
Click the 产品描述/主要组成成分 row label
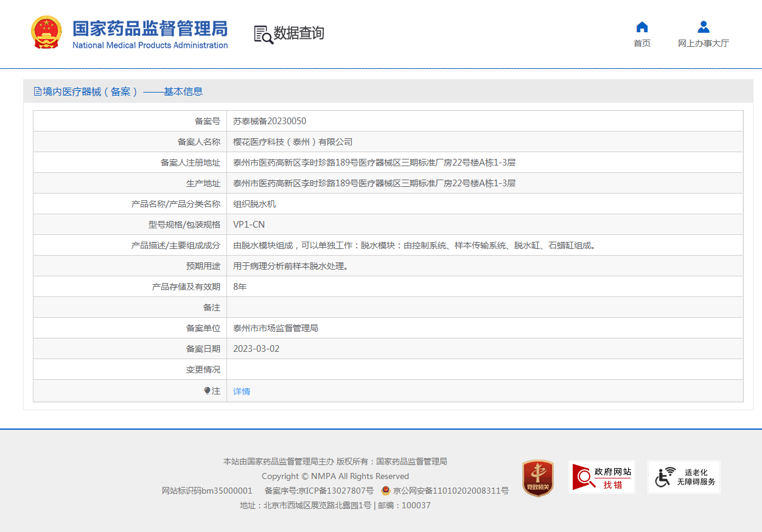pyautogui.click(x=176, y=245)
